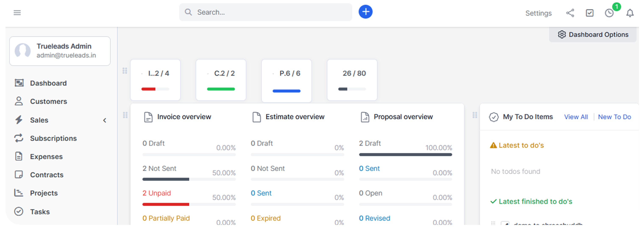644x227 pixels.
Task: Open the C.2 / 2 stat card
Action: tap(221, 80)
